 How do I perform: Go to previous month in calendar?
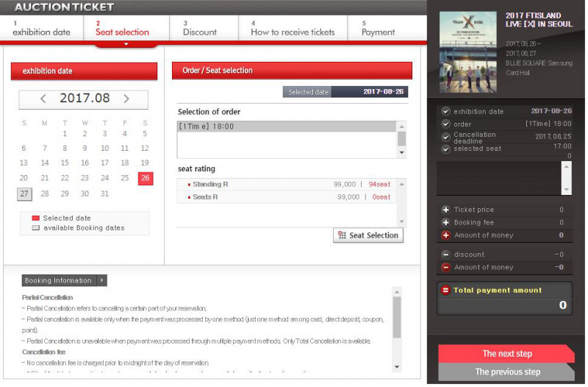pos(43,99)
